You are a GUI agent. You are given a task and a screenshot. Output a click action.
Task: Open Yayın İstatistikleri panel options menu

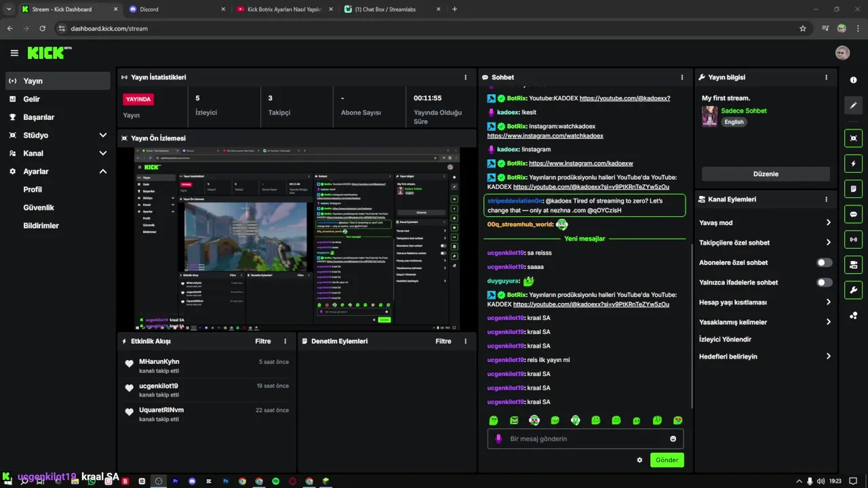465,77
